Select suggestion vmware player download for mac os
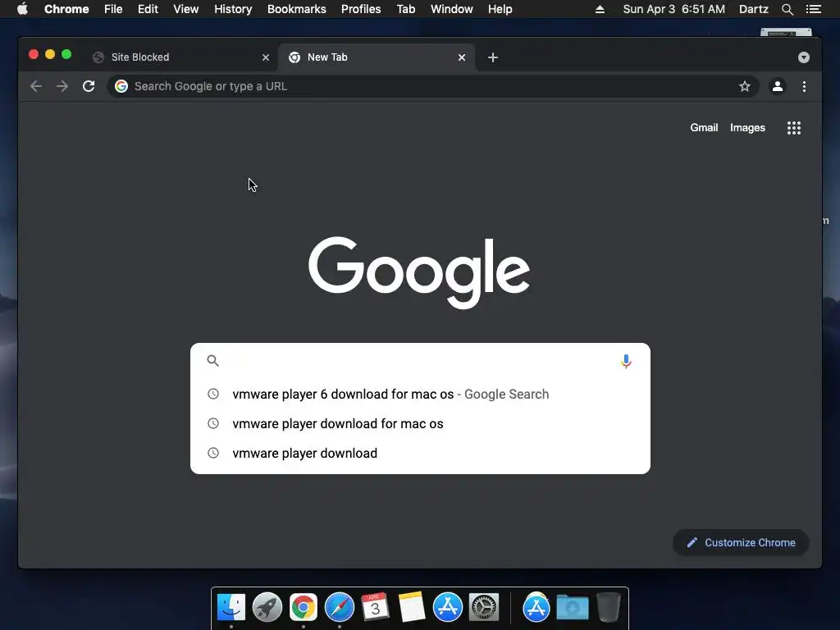 421,424
